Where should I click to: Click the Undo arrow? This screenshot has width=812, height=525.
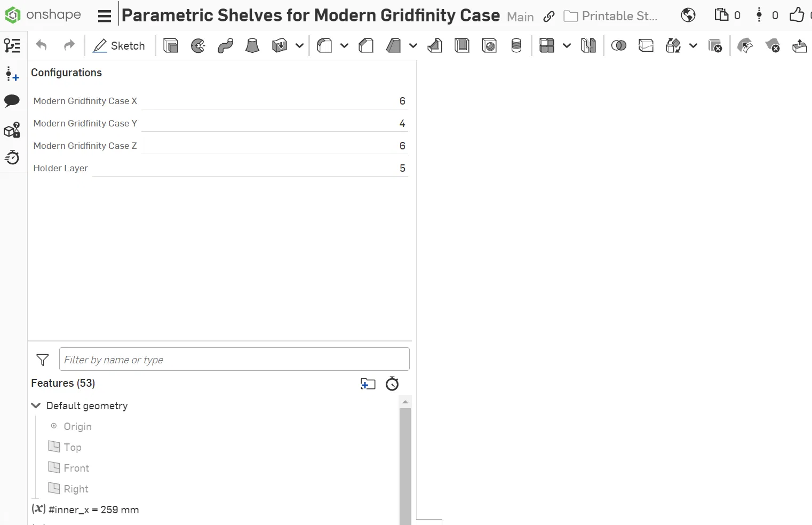[41, 45]
